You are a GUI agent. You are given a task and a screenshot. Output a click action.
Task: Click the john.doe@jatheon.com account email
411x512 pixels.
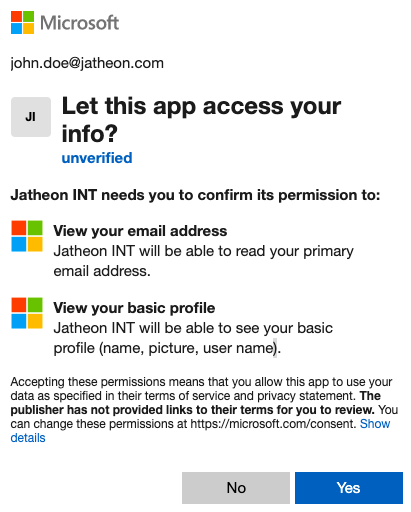[87, 63]
